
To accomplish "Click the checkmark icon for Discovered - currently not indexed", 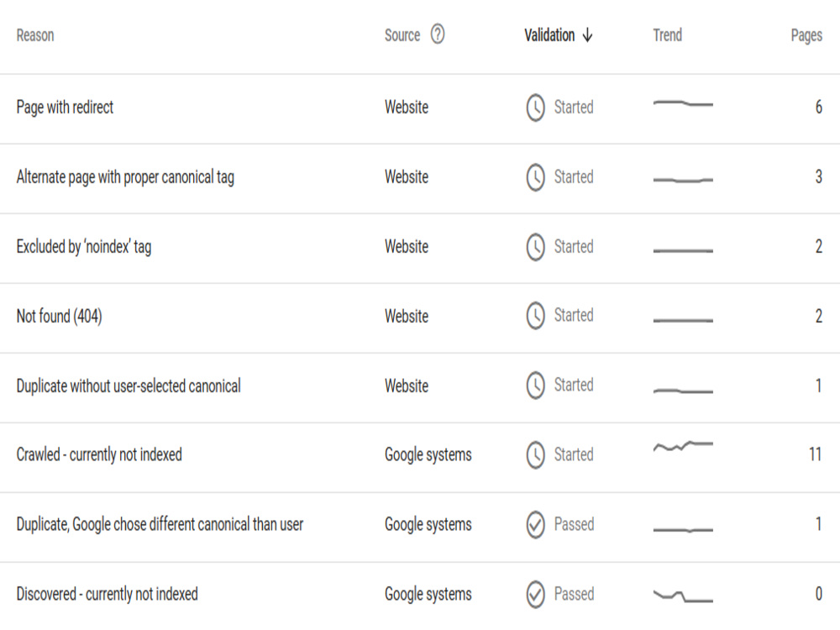I will point(535,594).
